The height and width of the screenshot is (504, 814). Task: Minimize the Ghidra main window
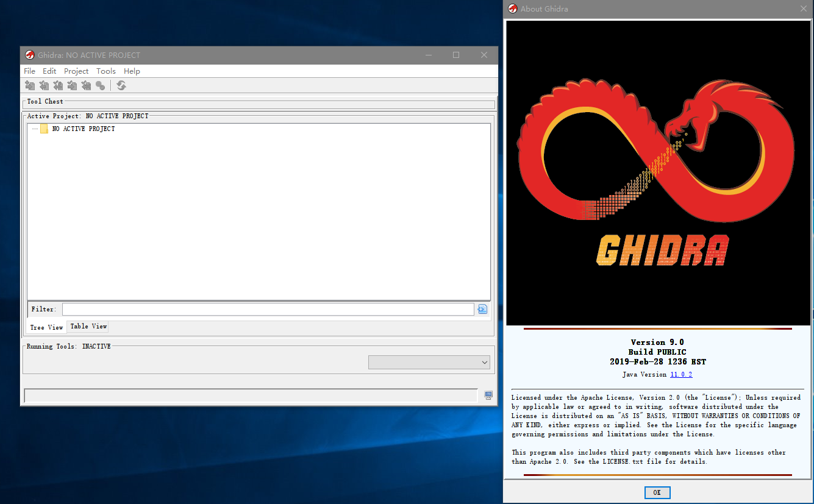[x=429, y=55]
